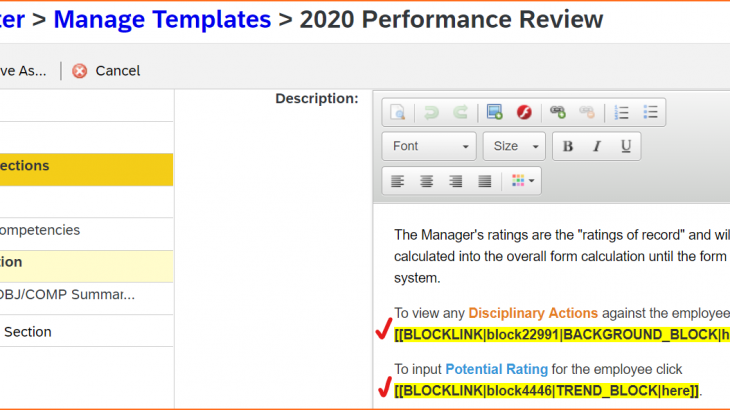This screenshot has height=410, width=730.
Task: Apply bulleted list formatting
Action: coord(650,112)
